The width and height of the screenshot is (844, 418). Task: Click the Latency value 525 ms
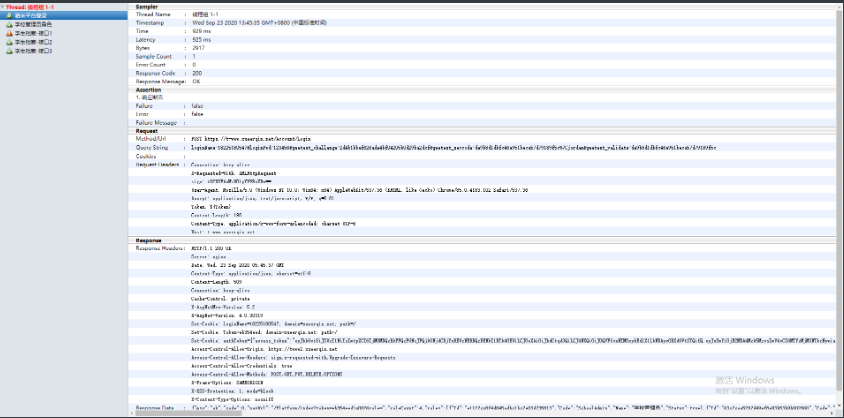click(202, 40)
